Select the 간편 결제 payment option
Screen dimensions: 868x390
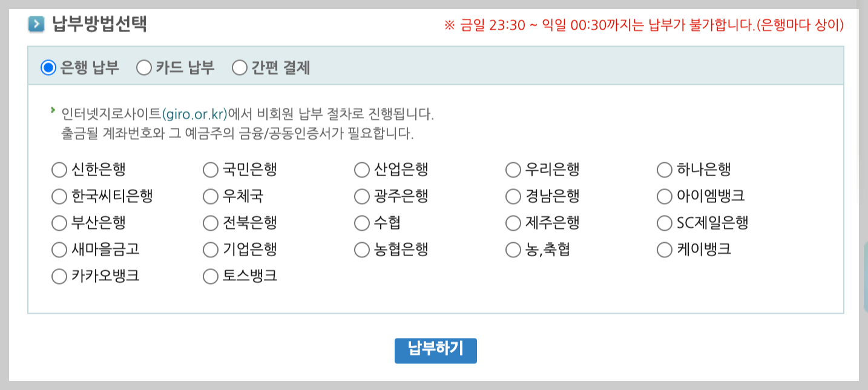[x=240, y=68]
